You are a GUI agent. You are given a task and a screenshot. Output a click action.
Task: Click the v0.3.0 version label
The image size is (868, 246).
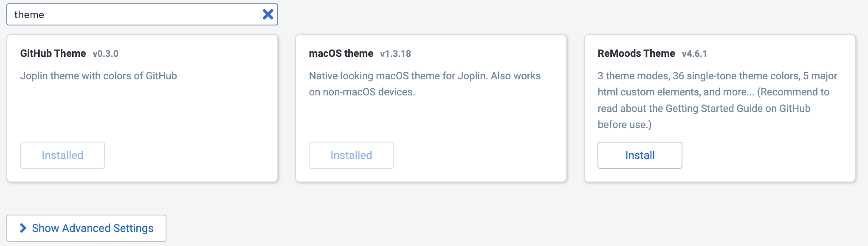[x=105, y=54]
